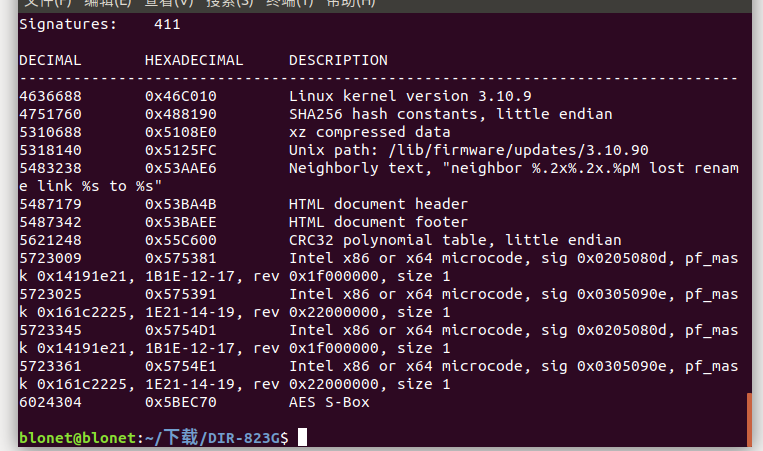The image size is (763, 451).
Task: Click the terminal scrollbar thumb
Action: click(x=749, y=418)
